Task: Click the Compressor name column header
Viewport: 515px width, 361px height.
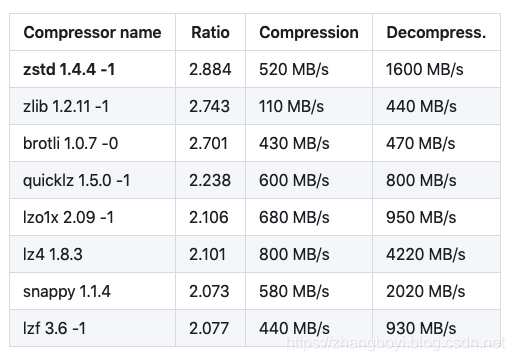Action: [x=92, y=32]
